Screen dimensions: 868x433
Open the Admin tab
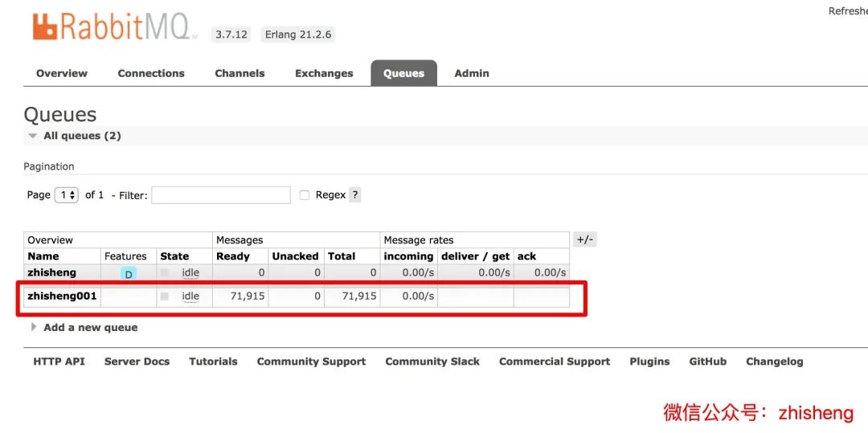pos(472,73)
